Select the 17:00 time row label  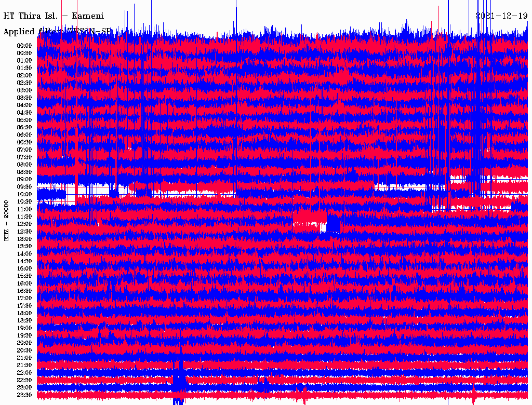pos(24,298)
